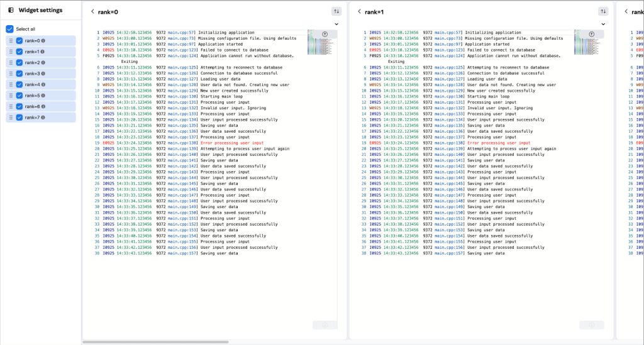The image size is (644, 345).
Task: Click scroll-to-bottom button in rank=1 panel
Action: [591, 325]
